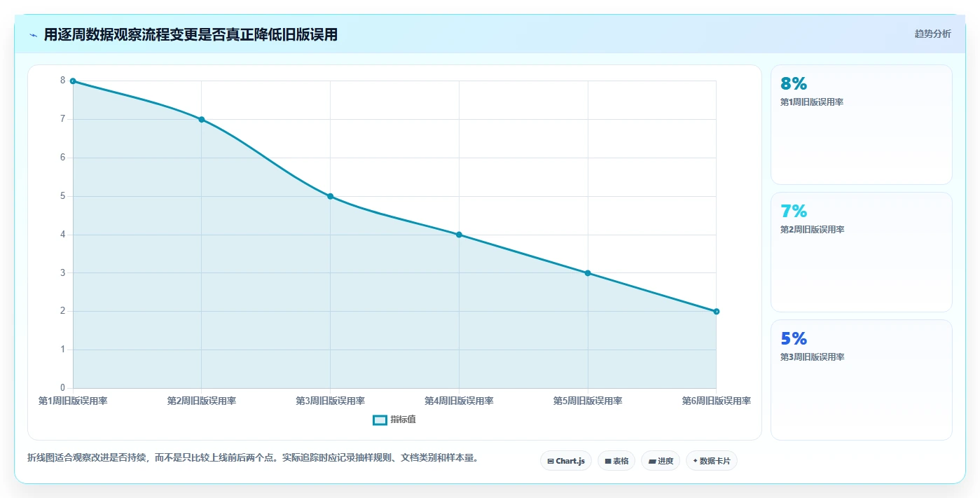The width and height of the screenshot is (980, 498).
Task: Select the 第3周 data point at value 5
Action: [330, 196]
